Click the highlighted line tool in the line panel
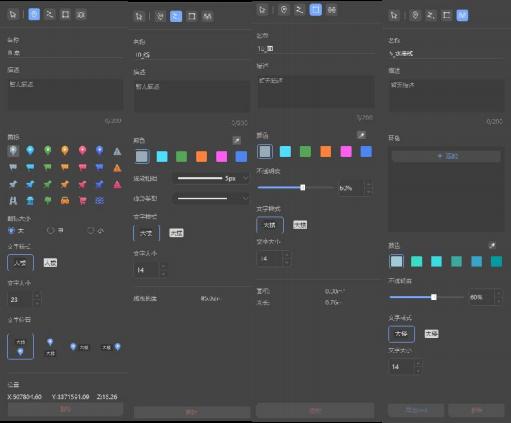511x423 pixels. click(x=176, y=16)
